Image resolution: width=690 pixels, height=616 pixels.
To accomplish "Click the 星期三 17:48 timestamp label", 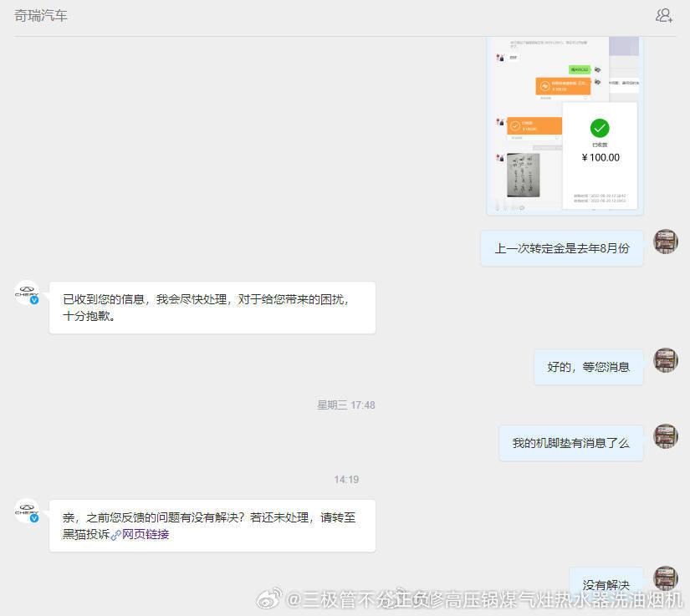I will [x=345, y=405].
